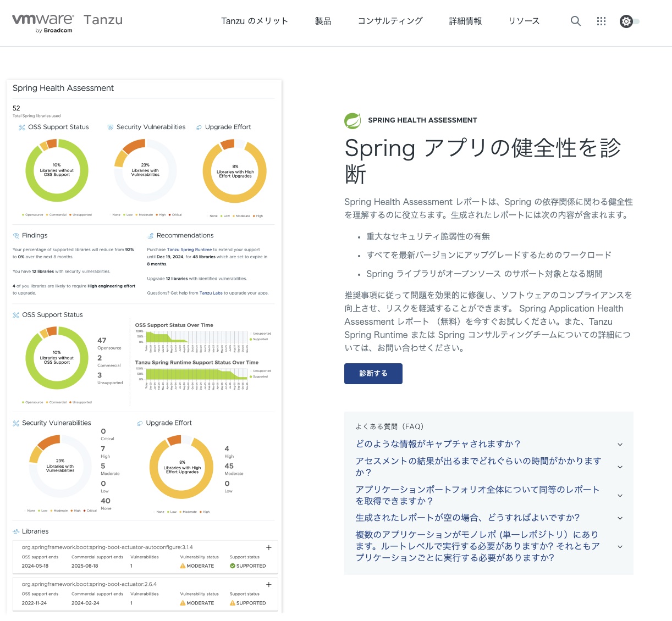Click the green Spring leaf logo
This screenshot has width=672, height=621.
(352, 120)
